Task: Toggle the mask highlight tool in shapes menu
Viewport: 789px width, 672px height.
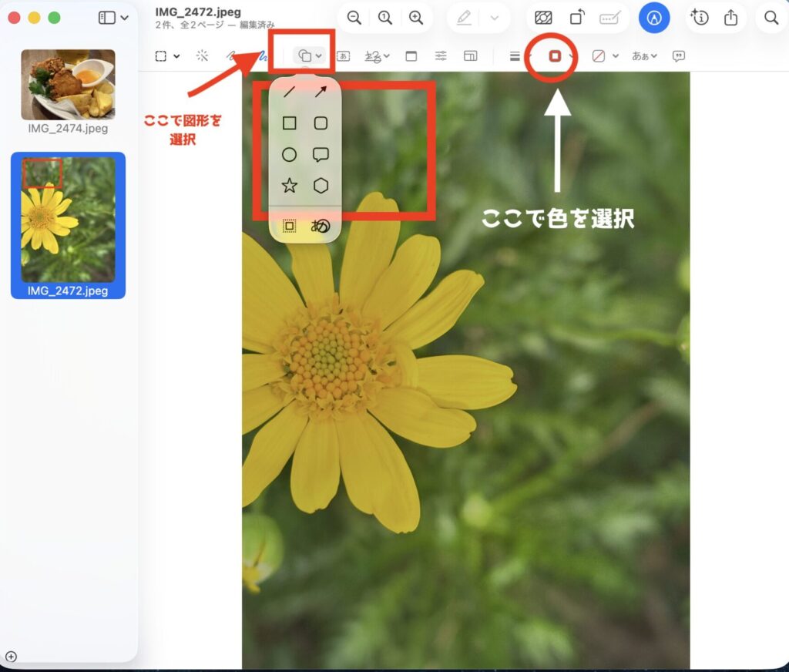Action: coord(289,226)
